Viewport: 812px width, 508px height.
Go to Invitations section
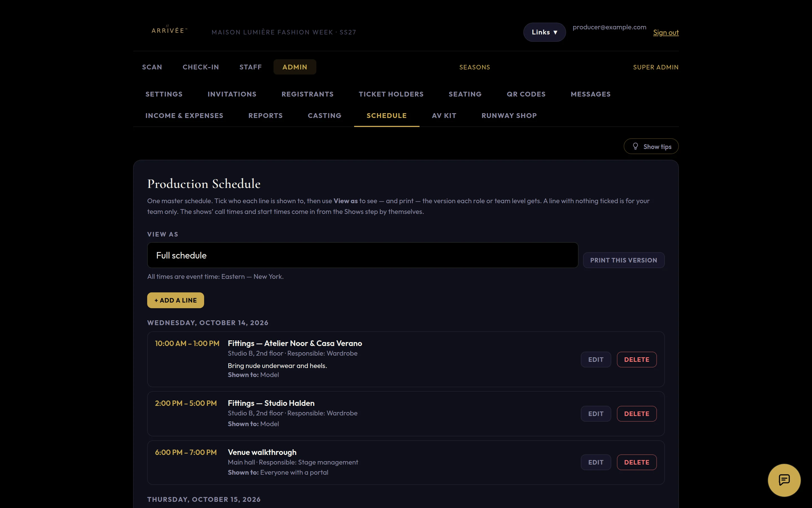[x=232, y=94]
